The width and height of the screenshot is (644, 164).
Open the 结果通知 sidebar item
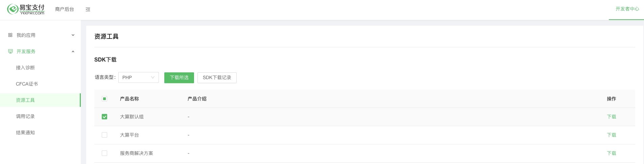[25, 133]
